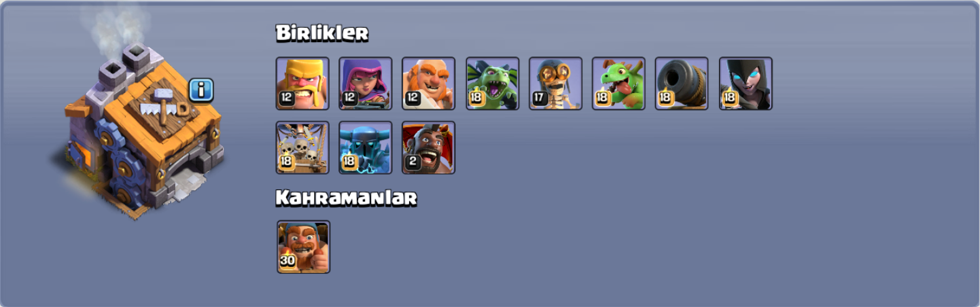Image resolution: width=980 pixels, height=307 pixels.
Task: Click the Kahramanlar section heading
Action: (x=346, y=198)
